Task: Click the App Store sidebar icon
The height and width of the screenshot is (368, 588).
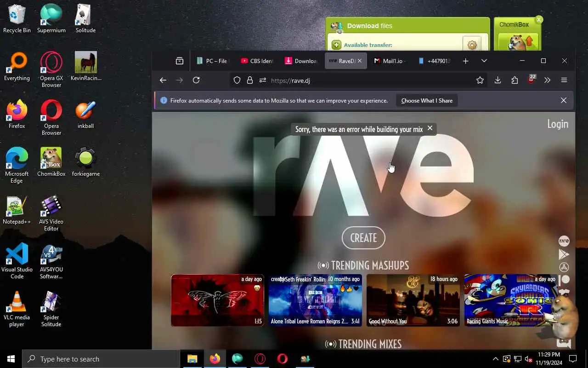Action: click(x=564, y=267)
